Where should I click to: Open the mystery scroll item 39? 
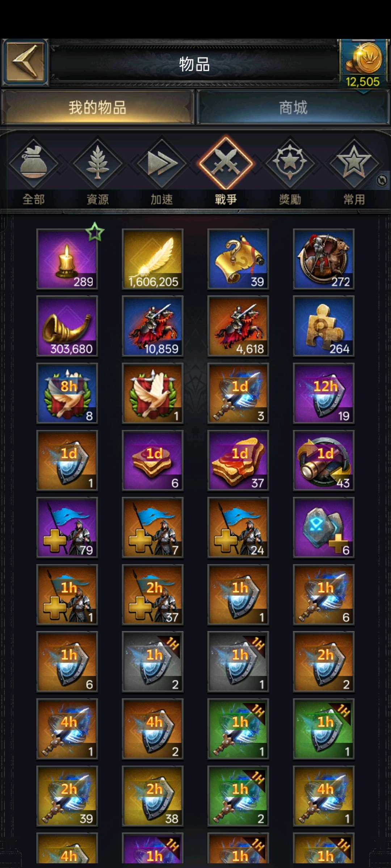(x=238, y=259)
